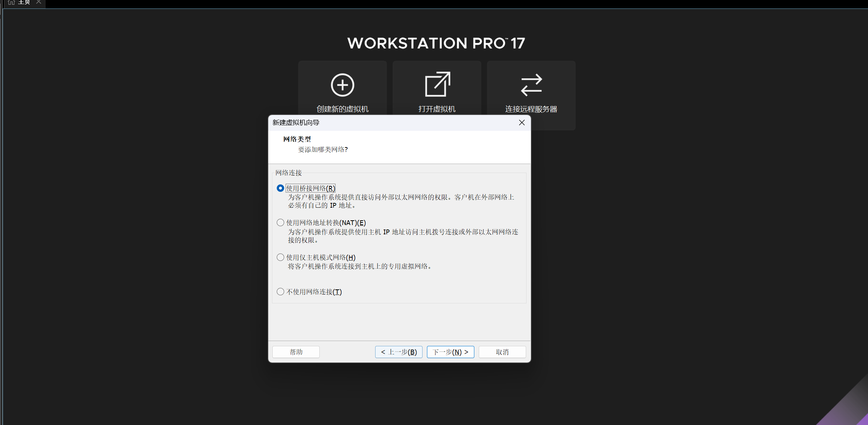Image resolution: width=868 pixels, height=425 pixels.
Task: Click the 网络连接 group label
Action: click(289, 173)
